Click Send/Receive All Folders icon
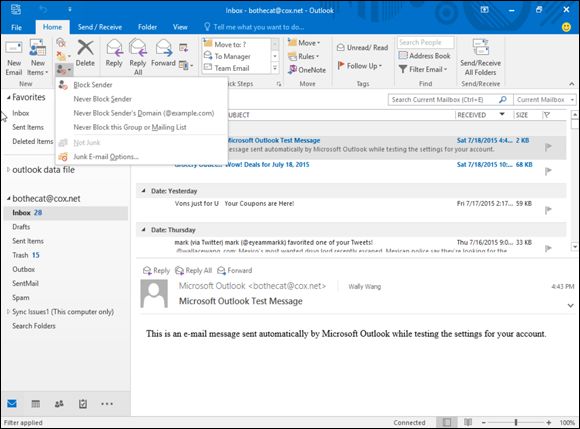 click(x=480, y=47)
